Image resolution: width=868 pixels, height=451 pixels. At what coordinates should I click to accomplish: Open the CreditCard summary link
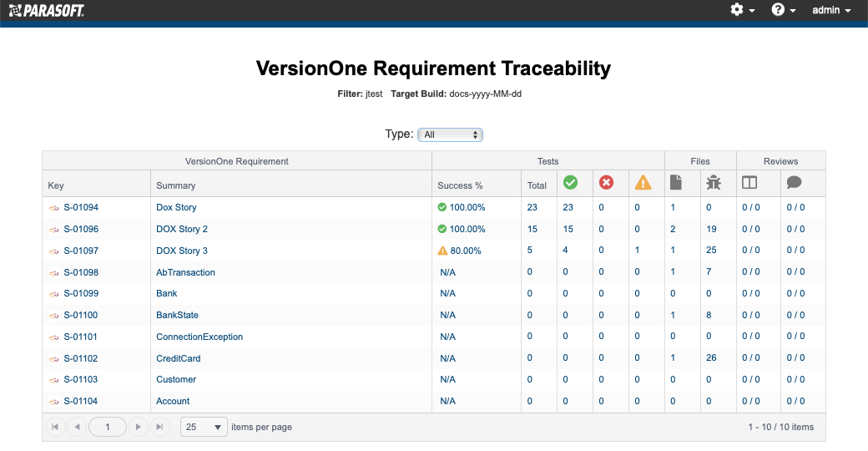179,358
